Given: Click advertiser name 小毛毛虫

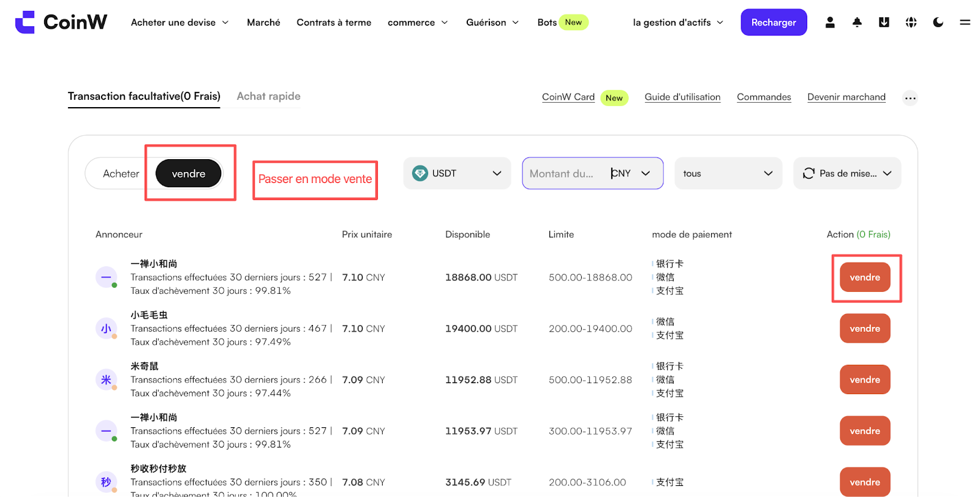Looking at the screenshot, I should click(149, 315).
